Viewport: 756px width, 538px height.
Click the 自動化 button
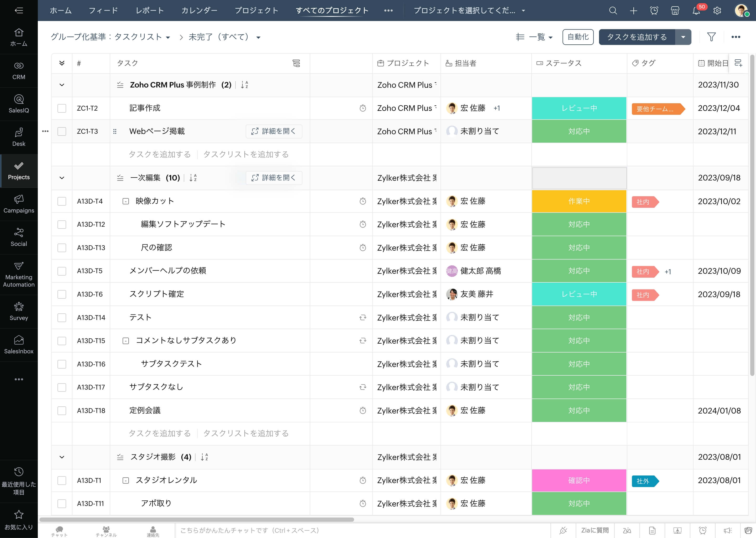577,37
